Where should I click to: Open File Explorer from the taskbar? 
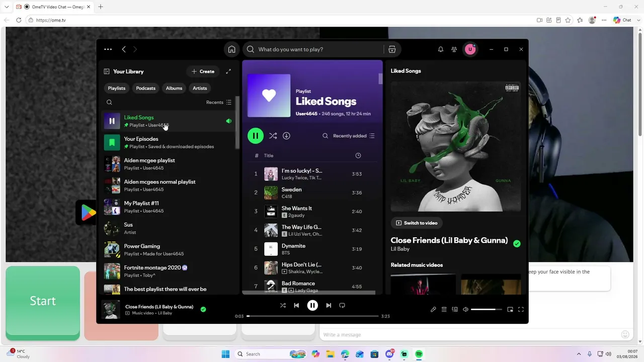point(330,354)
